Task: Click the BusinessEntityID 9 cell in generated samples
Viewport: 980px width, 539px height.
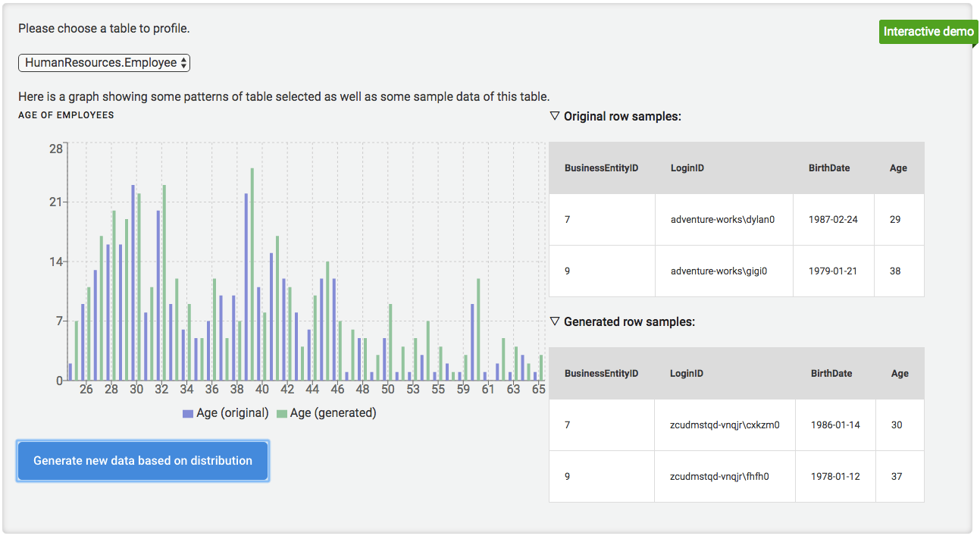Action: tap(602, 477)
